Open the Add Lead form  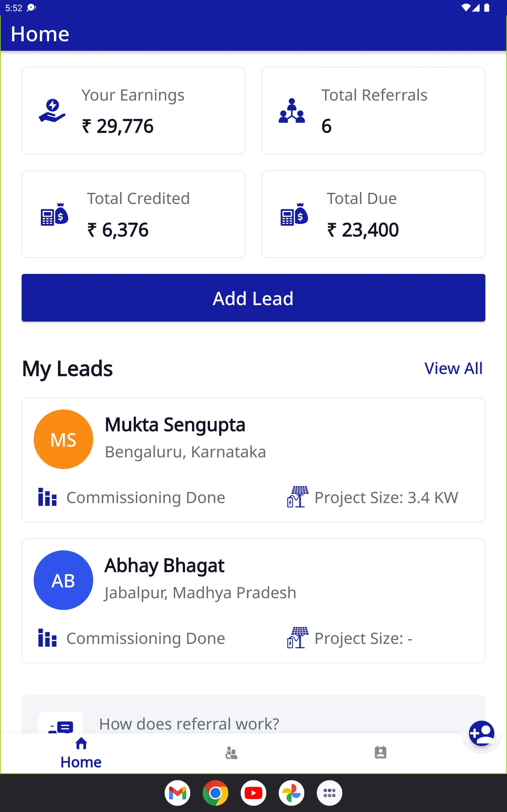[253, 298]
